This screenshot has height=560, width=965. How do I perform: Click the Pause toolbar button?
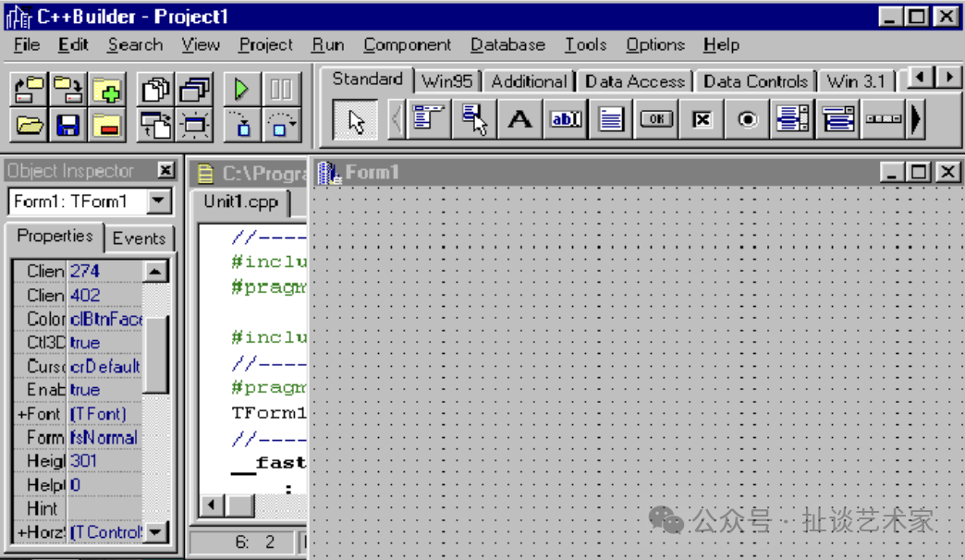pos(281,90)
